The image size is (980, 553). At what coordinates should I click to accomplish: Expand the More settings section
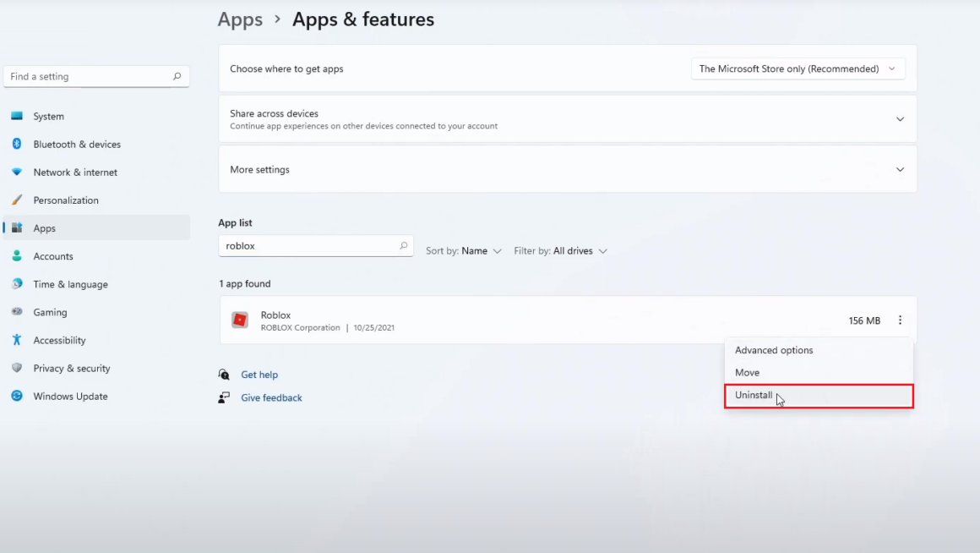(900, 170)
